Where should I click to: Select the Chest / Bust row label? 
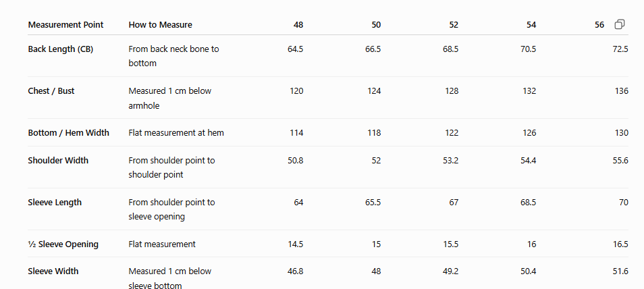click(x=51, y=91)
